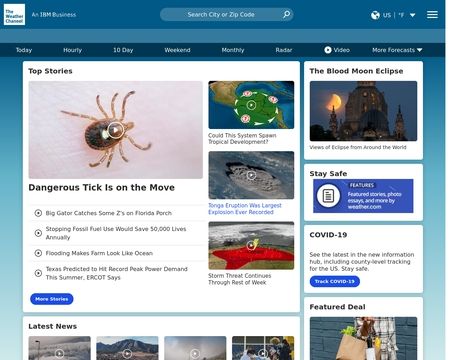Click play icon beside Big Gator story
Viewport: 450px width, 360px height.
tap(38, 213)
